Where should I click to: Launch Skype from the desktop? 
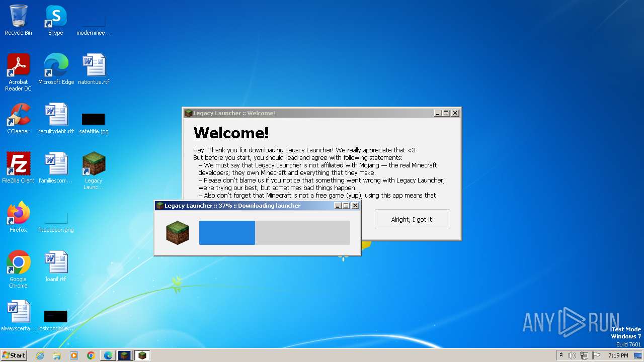tap(55, 20)
